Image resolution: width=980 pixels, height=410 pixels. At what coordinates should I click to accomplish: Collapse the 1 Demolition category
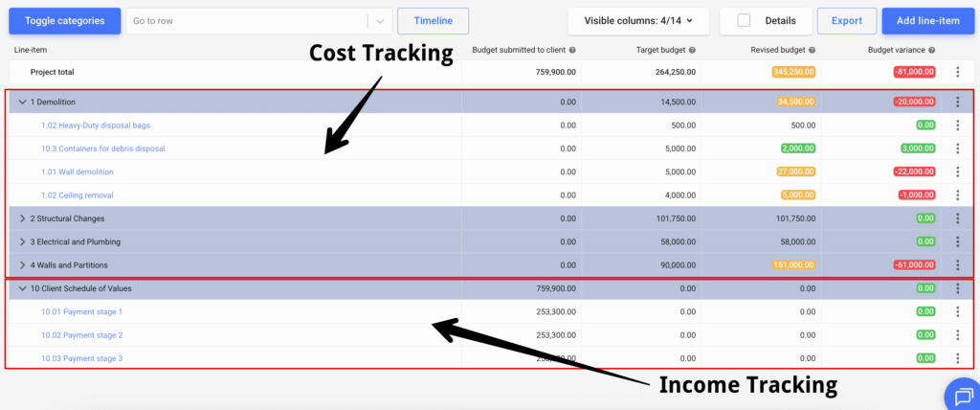23,102
